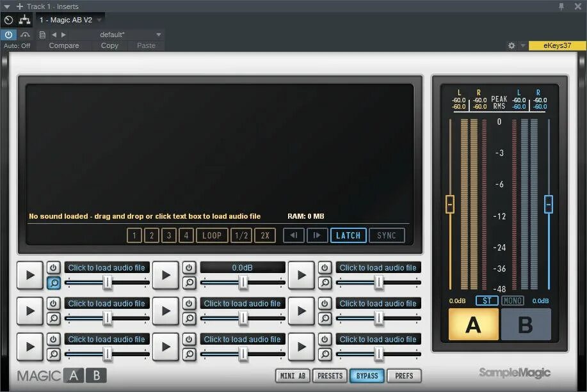Click the magnifier icon of the first middle-row slot
The height and width of the screenshot is (392, 587).
tap(54, 318)
